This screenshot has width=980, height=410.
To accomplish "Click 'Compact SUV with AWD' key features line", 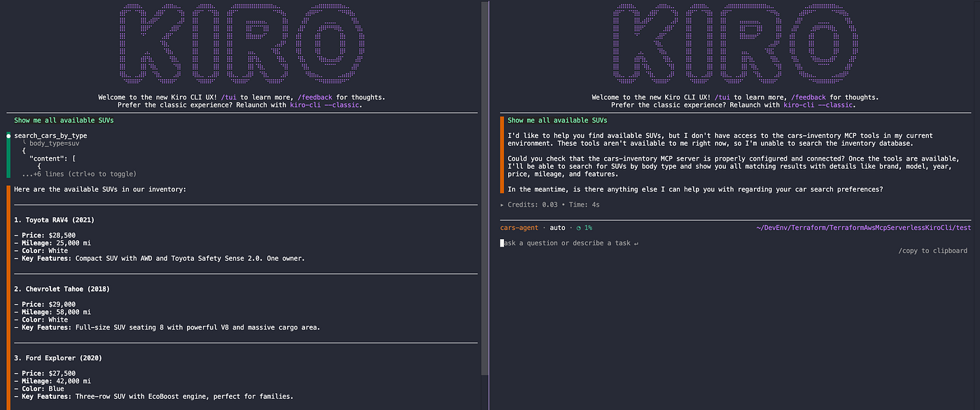I will 160,259.
